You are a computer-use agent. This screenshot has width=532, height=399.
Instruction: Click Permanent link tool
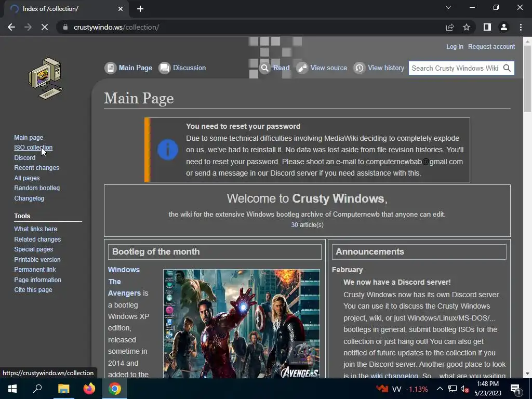tap(35, 270)
